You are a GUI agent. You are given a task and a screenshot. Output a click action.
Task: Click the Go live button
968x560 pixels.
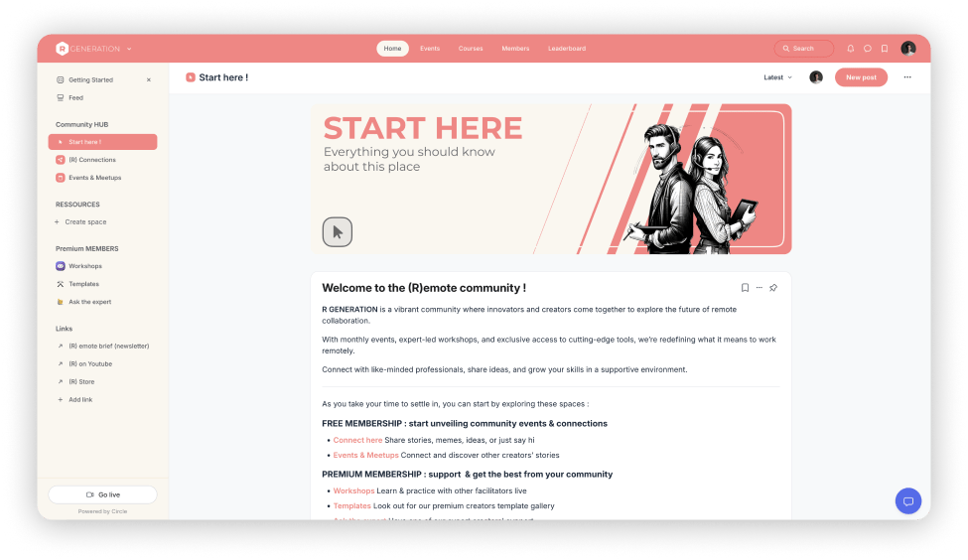[x=102, y=494]
